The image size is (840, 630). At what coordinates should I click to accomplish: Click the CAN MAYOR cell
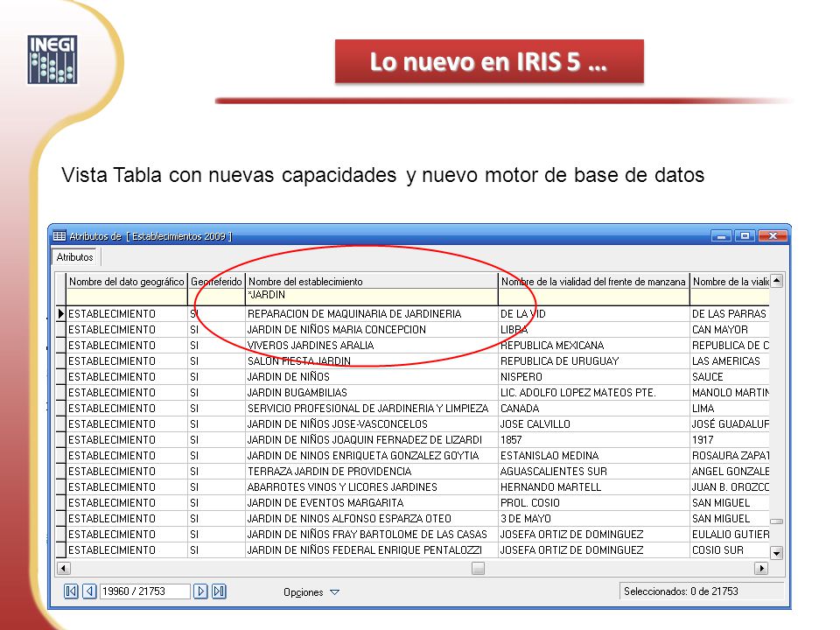730,330
